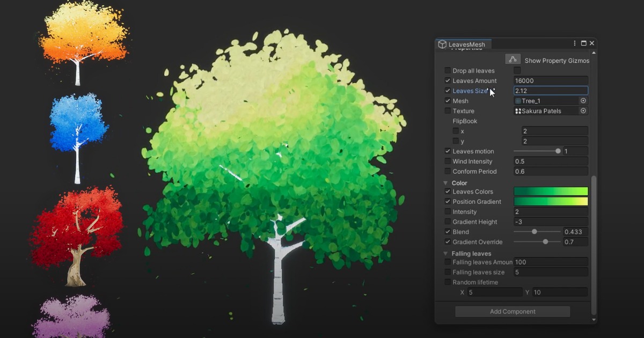Enable the Wind Intensity checkbox
The height and width of the screenshot is (338, 644).
(x=448, y=161)
